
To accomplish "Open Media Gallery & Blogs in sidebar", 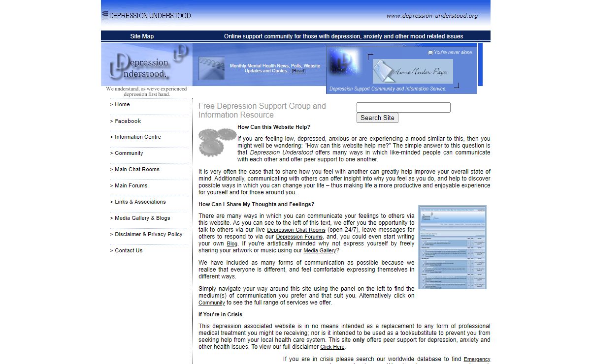I will coord(142,218).
